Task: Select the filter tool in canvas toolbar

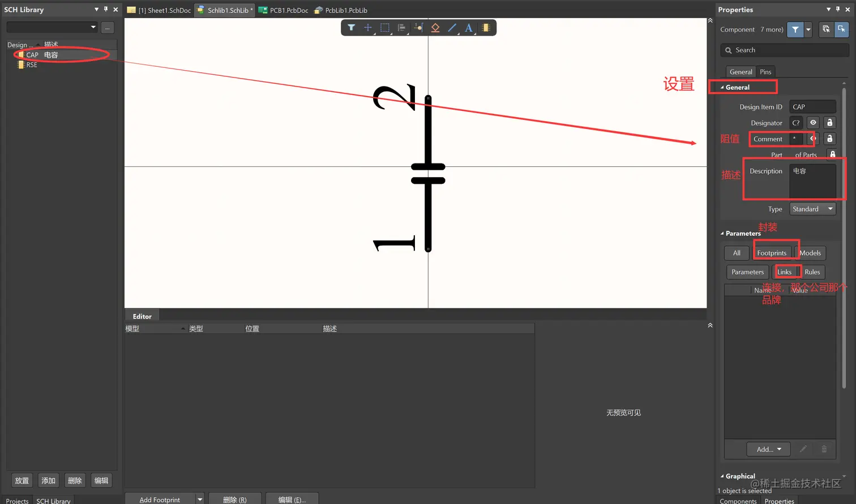Action: coord(351,27)
